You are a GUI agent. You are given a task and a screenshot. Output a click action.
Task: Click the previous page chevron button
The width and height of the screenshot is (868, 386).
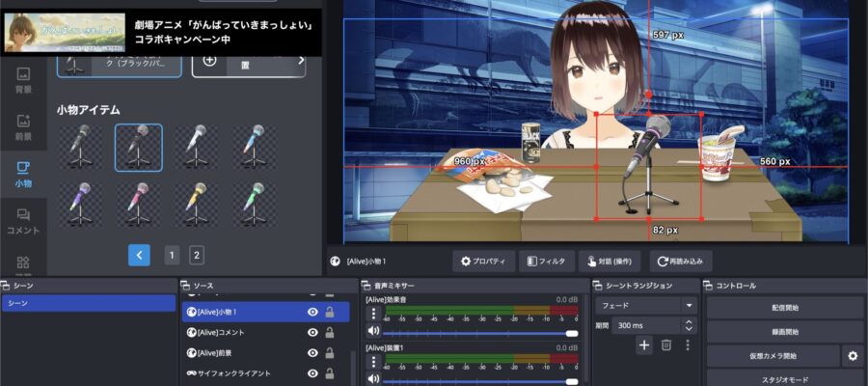click(140, 255)
